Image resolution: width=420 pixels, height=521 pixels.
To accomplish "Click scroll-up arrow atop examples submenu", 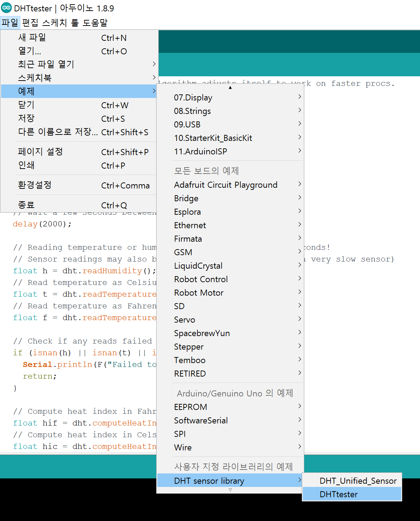I will coord(230,87).
